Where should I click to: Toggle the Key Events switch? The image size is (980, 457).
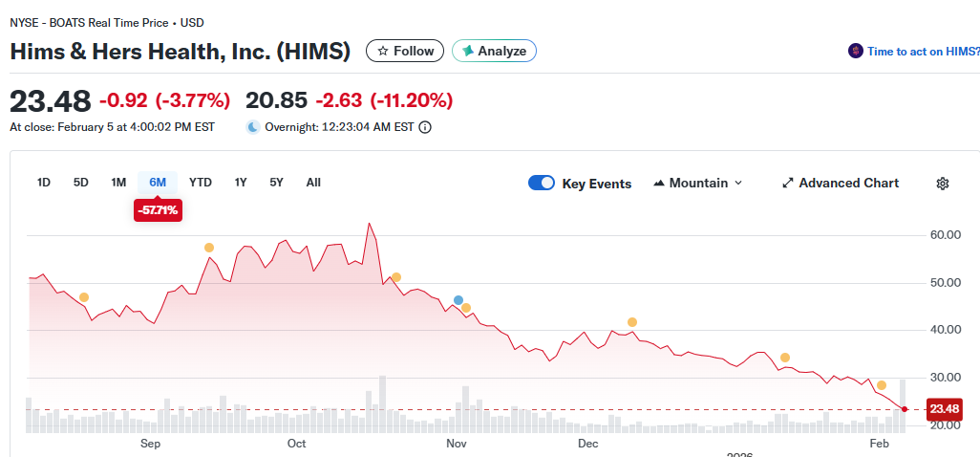click(542, 184)
